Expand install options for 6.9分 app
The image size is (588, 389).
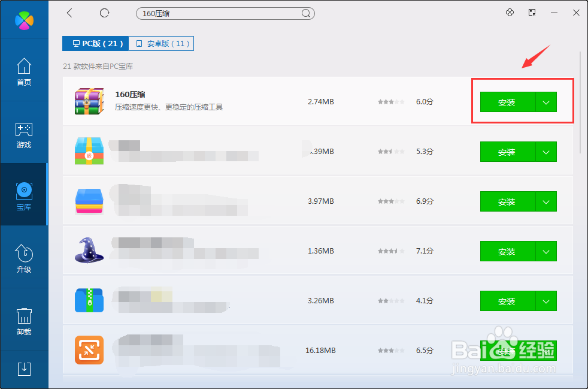tap(546, 201)
